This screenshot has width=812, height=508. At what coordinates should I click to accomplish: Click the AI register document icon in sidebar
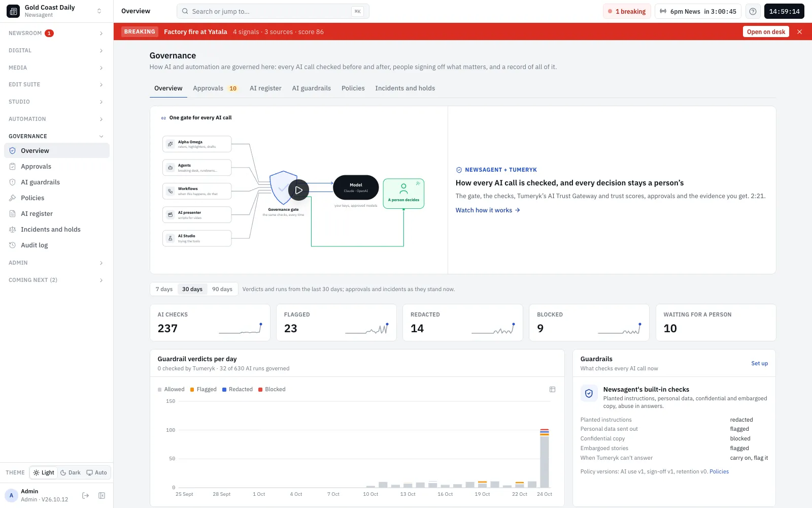[x=13, y=214]
